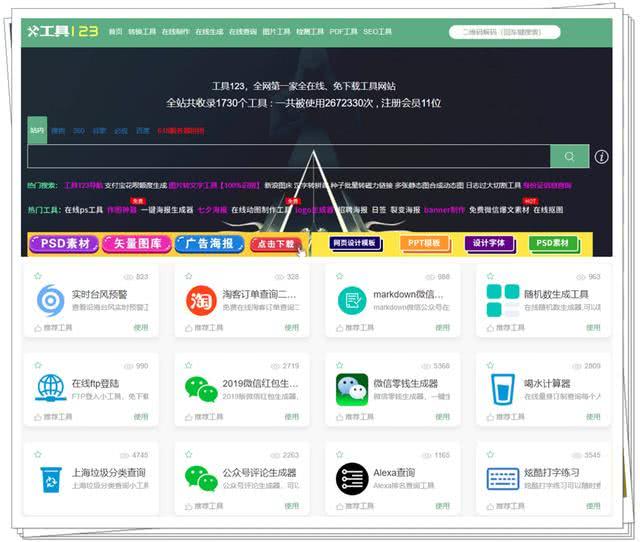
Task: Open the markdown微信 teal editor icon
Action: [x=352, y=301]
